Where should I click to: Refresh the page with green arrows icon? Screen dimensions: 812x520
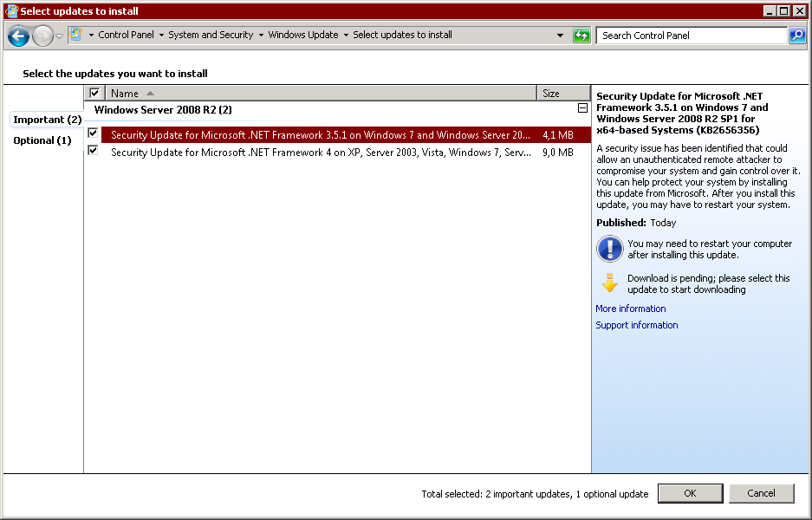(x=581, y=36)
